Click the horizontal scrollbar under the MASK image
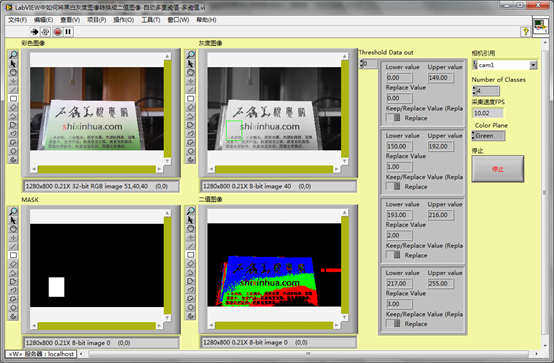554x363 pixels. 96,326
